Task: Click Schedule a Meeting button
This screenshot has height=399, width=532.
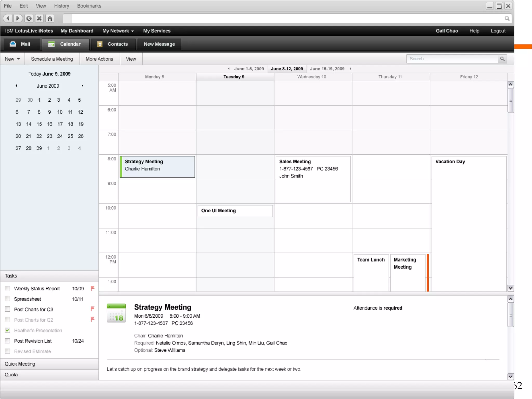Action: tap(52, 59)
